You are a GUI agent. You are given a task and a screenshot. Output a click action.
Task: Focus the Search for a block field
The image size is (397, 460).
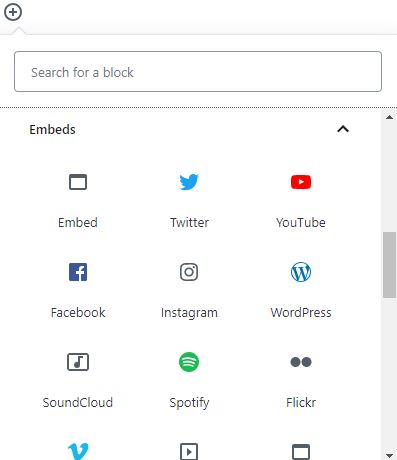click(x=198, y=72)
